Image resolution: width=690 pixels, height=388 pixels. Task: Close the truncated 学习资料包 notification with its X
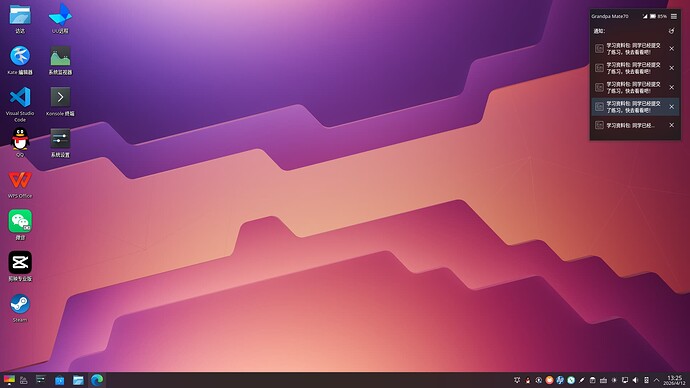tap(672, 125)
